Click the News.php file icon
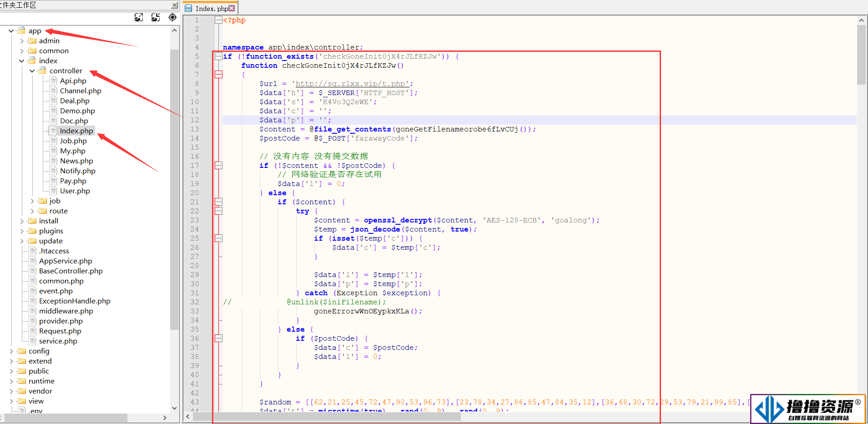Screen dimensions: 868x424 click(53, 161)
